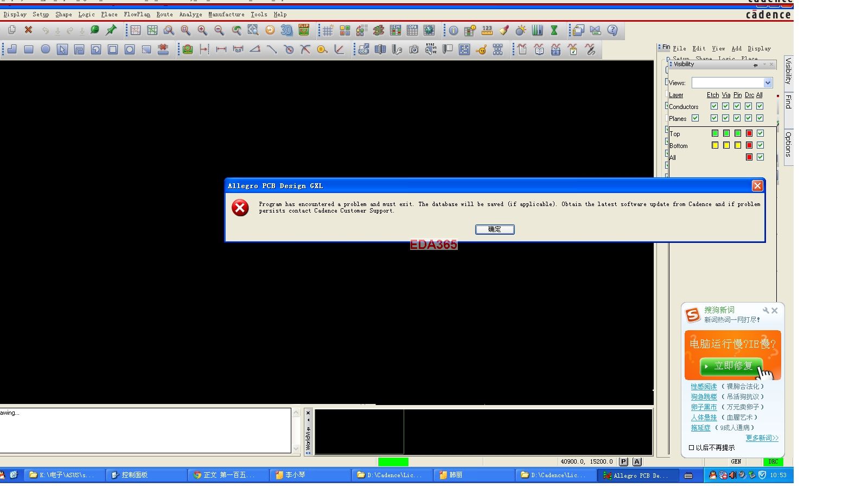Toggle the checkbox beside the Planes label
Viewport: 868px width, 488px height.
(695, 118)
